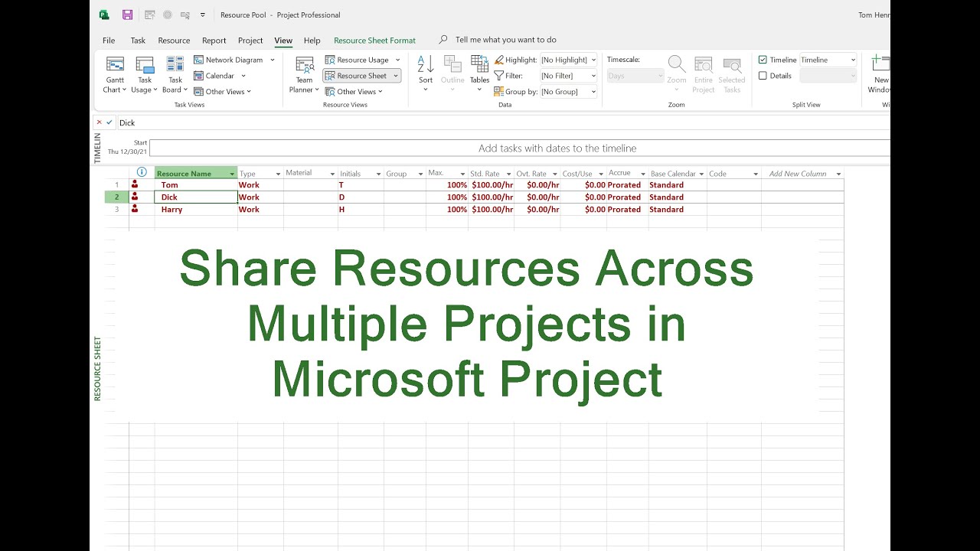Click Tom's Prorated accrue cell

click(x=627, y=185)
